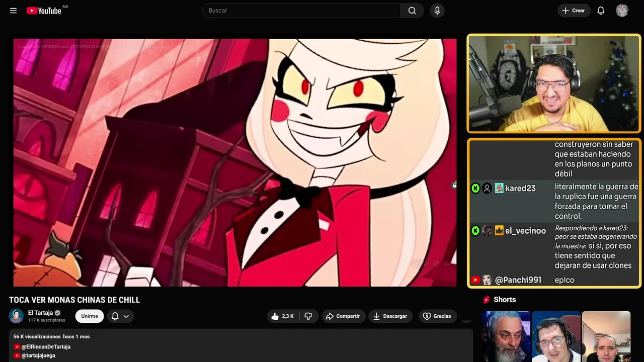Click the green Kick badge beside kared23
Image resolution: width=644 pixels, height=362 pixels.
pos(475,188)
